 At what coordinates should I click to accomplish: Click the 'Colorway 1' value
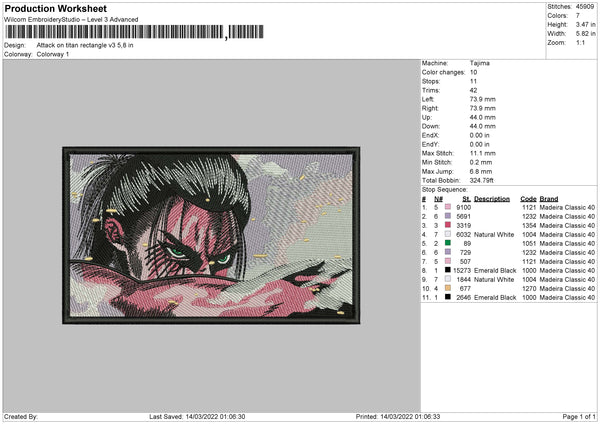(x=53, y=54)
